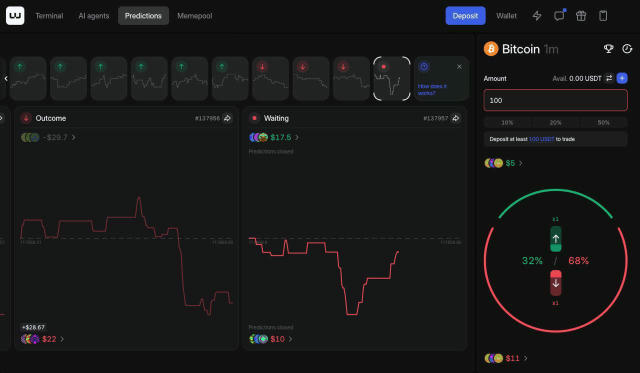Click the blue info icon on help card
This screenshot has height=373, width=640.
click(x=424, y=67)
